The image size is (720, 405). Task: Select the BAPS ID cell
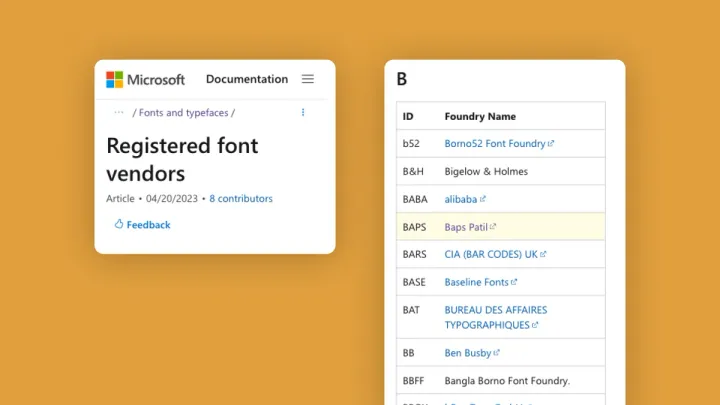(414, 227)
